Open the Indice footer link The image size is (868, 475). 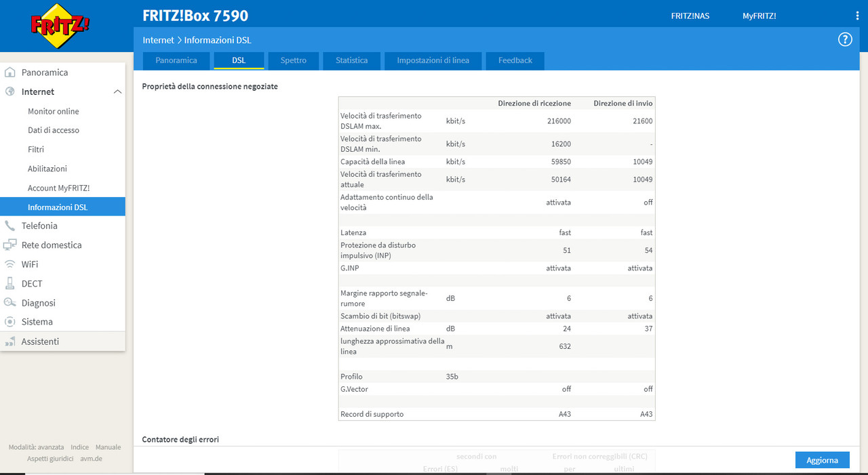(x=80, y=447)
